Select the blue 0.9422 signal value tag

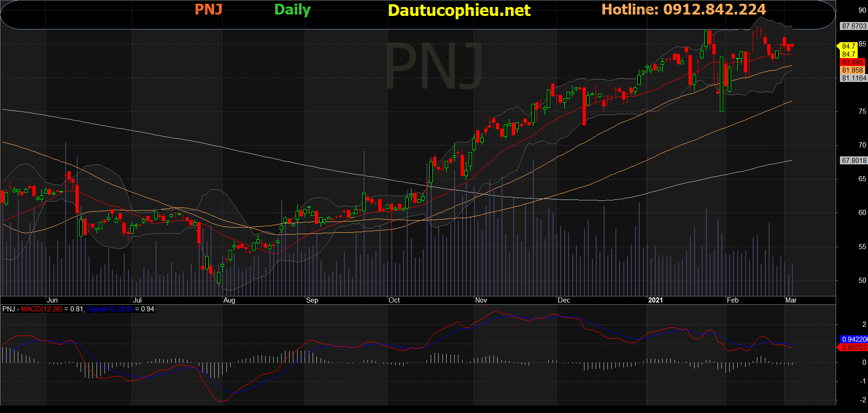point(853,339)
